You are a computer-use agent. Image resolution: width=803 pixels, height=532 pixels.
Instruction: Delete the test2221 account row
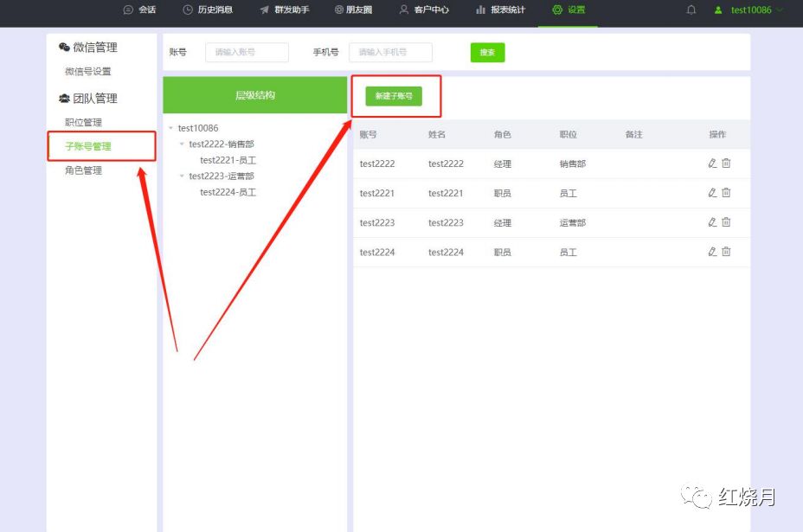pos(726,193)
